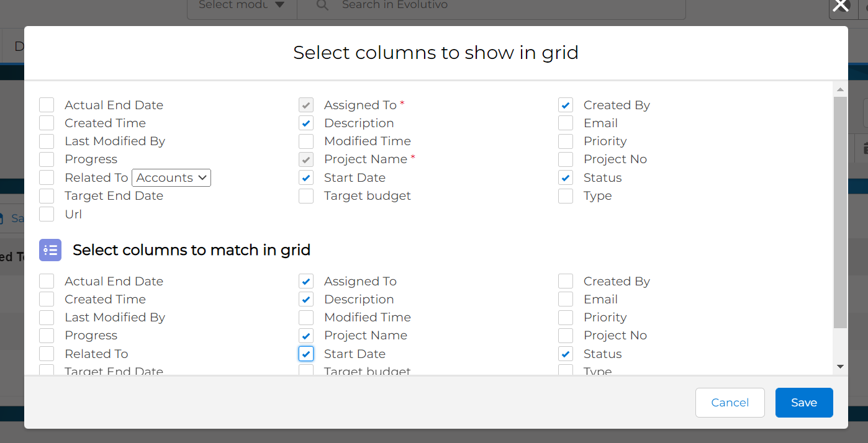Screen dimensions: 868x443
Task: Click the dialog scrollbar's up arrow
Action: [840, 90]
